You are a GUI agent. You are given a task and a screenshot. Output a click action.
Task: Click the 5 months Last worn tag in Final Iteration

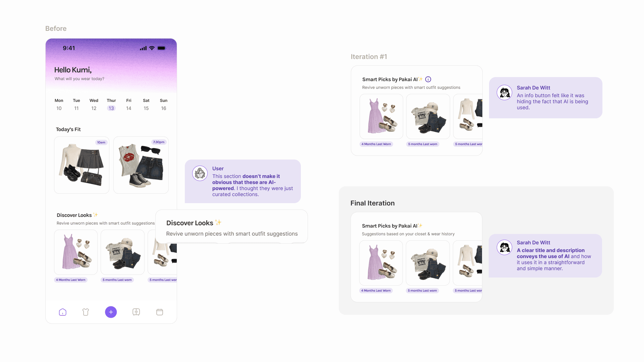click(x=422, y=291)
